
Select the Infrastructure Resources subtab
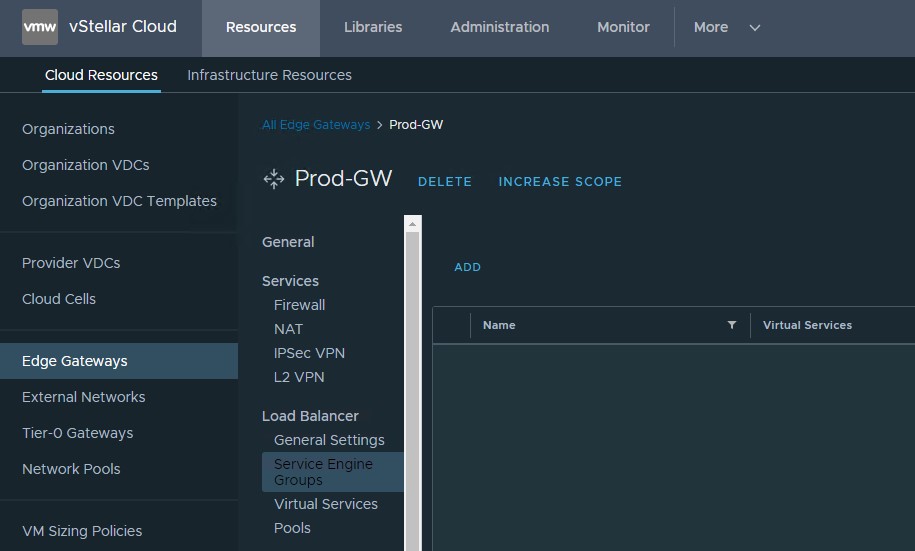[269, 75]
